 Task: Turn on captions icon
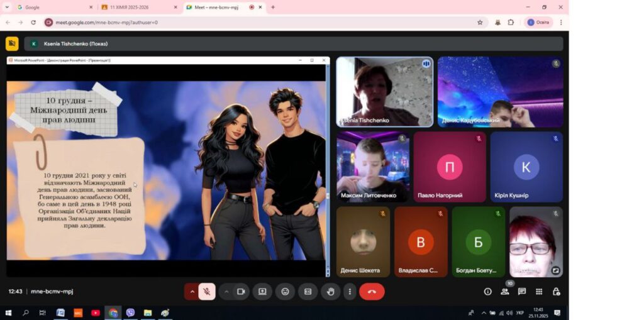tap(308, 292)
